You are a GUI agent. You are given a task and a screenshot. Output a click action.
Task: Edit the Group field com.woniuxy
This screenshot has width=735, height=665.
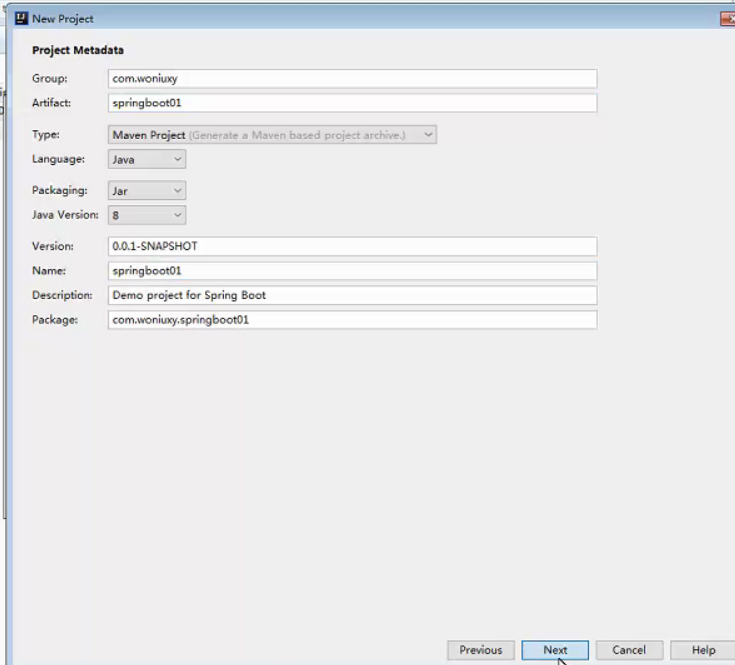click(x=352, y=78)
